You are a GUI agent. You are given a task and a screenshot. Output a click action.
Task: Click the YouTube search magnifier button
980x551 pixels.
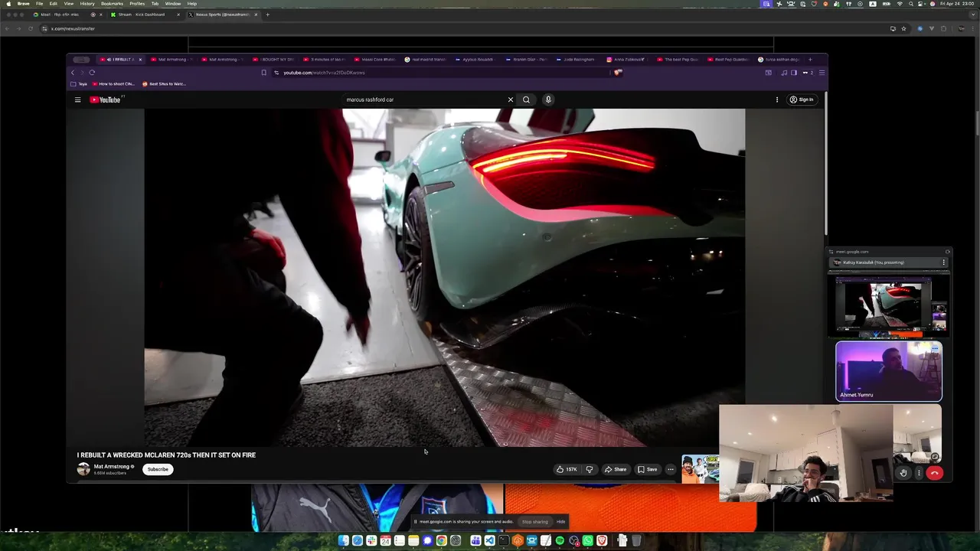tap(526, 99)
